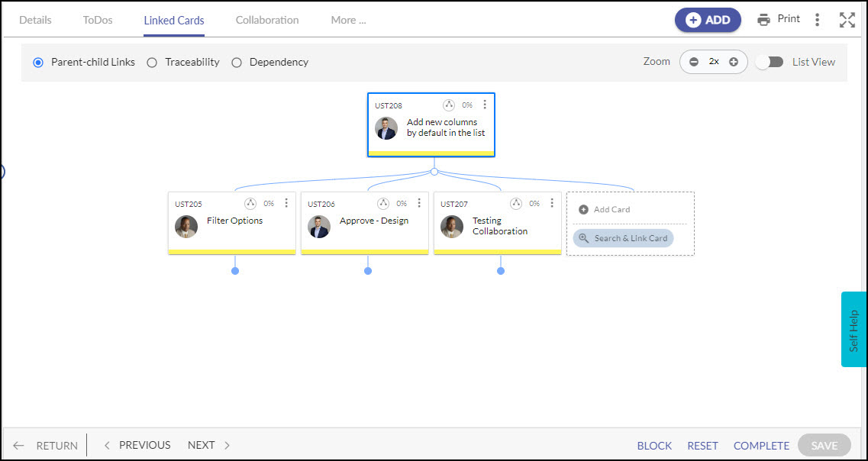The height and width of the screenshot is (461, 868).
Task: Click the fullscreen expand icon
Action: tap(847, 20)
